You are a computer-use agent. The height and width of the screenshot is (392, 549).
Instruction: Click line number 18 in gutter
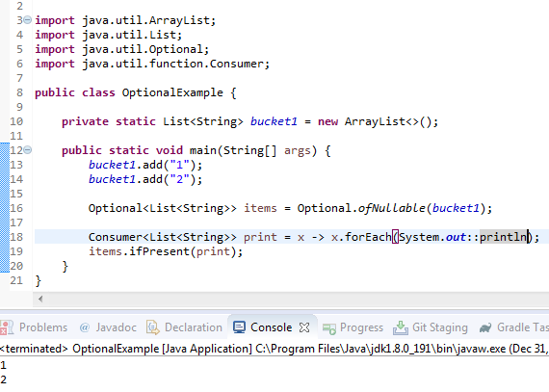16,237
